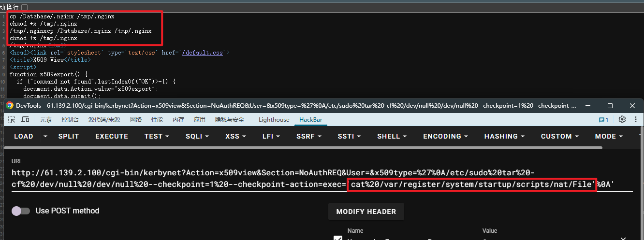Select the HackBar tab

point(311,120)
